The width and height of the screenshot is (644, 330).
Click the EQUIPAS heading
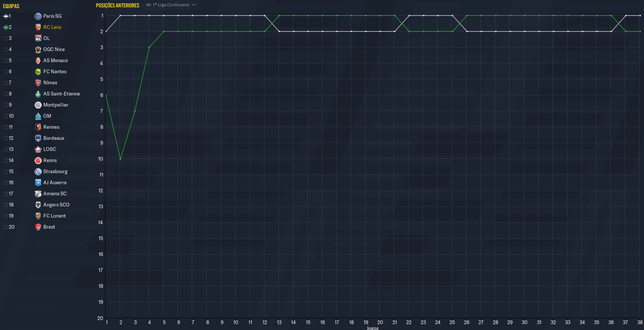(x=11, y=6)
